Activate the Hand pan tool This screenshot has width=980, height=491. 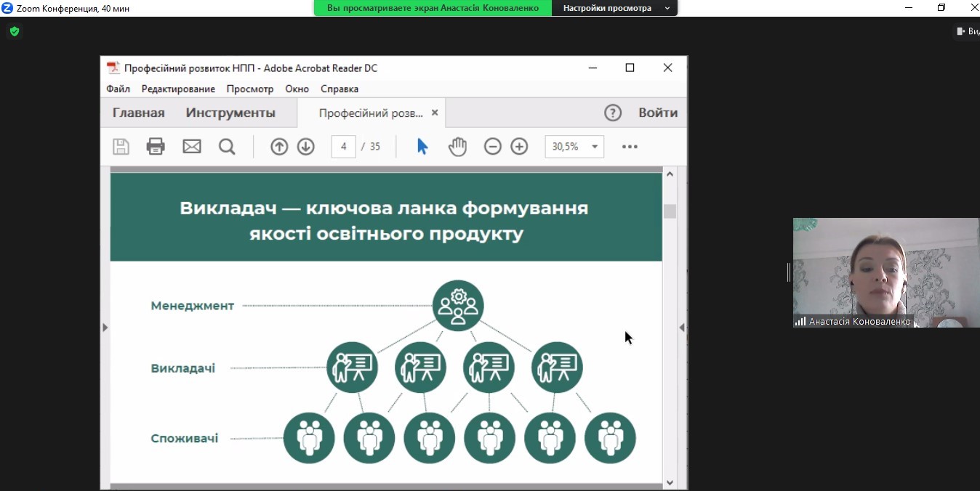pos(457,147)
